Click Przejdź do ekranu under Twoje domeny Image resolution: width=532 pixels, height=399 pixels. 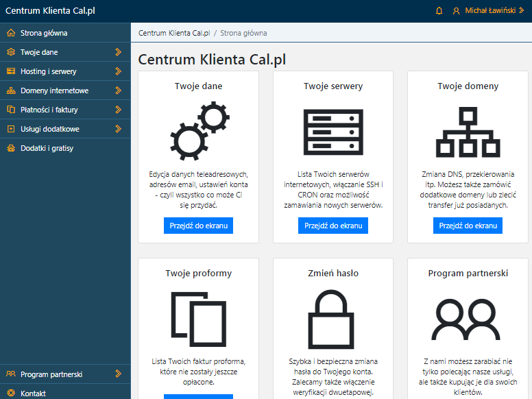point(468,226)
